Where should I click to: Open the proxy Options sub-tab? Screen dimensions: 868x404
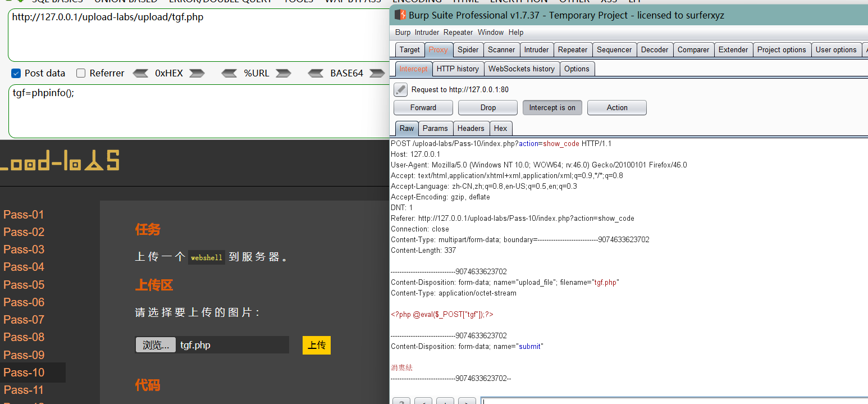(577, 69)
